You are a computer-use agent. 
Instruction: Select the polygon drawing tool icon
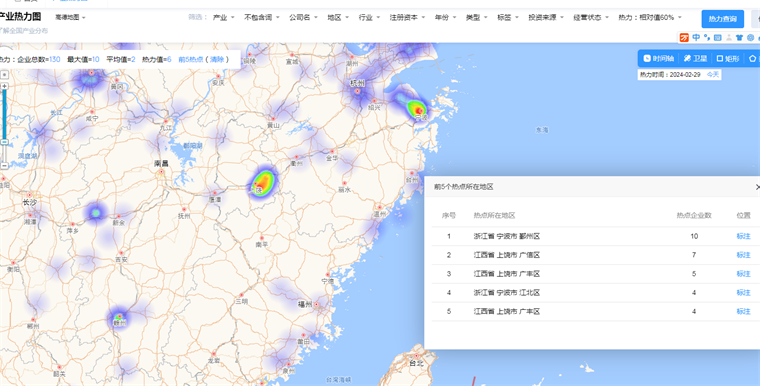pos(753,59)
